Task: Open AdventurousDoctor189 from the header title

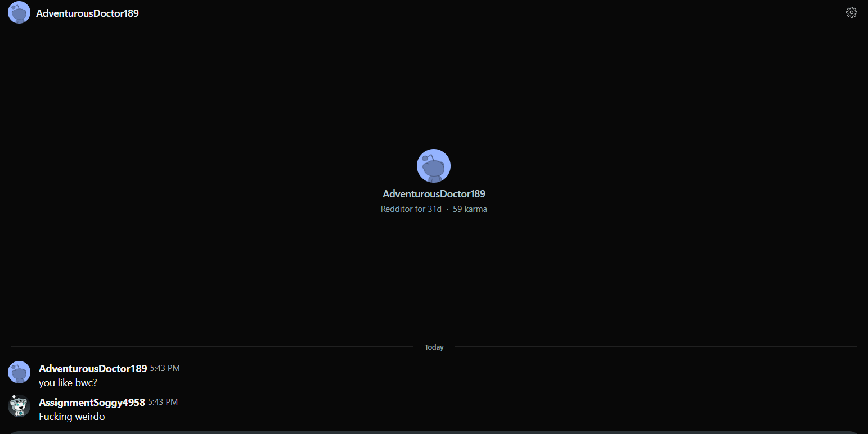Action: (x=87, y=13)
